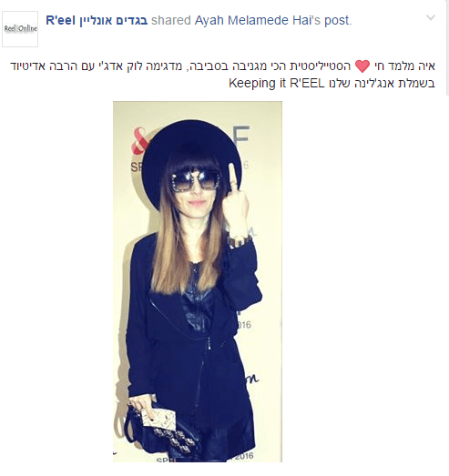Open the shared photo of the woman

[198, 281]
